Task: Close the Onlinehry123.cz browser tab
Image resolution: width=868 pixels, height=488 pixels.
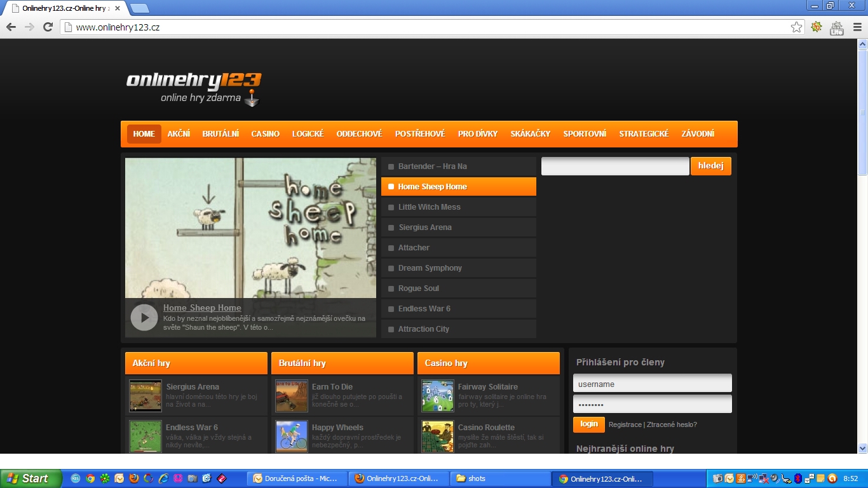Action: click(x=118, y=8)
